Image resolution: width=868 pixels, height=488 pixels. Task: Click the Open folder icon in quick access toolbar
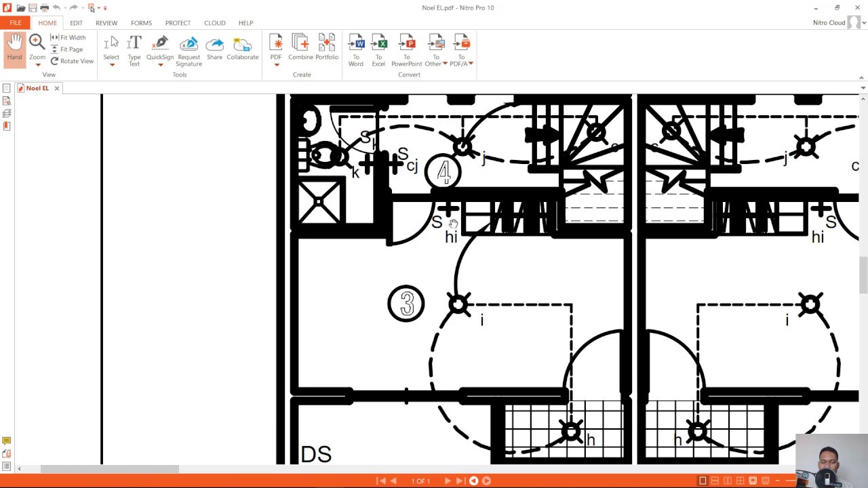[21, 8]
